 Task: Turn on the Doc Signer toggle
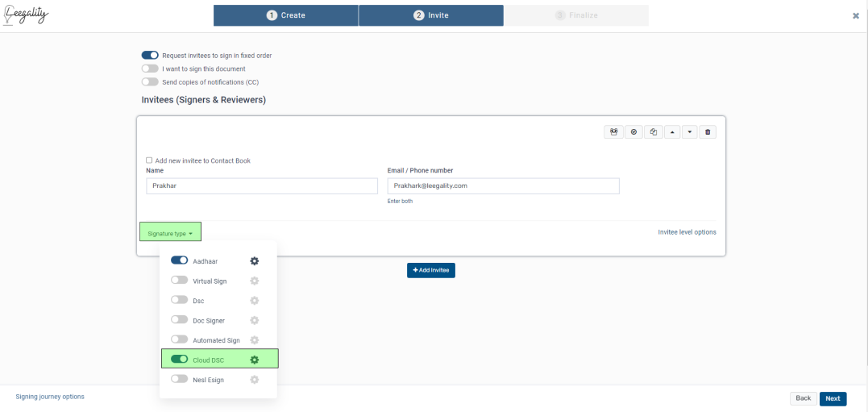pyautogui.click(x=180, y=320)
